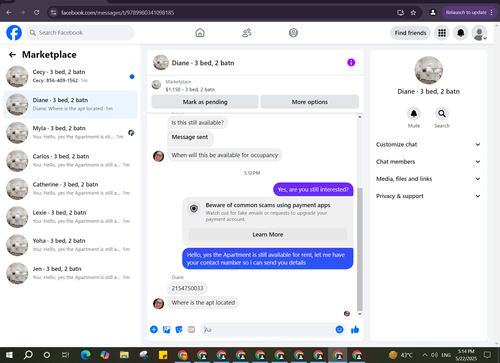The width and height of the screenshot is (500, 363).
Task: Launch Microsoft Edge from taskbar
Action: click(86, 355)
